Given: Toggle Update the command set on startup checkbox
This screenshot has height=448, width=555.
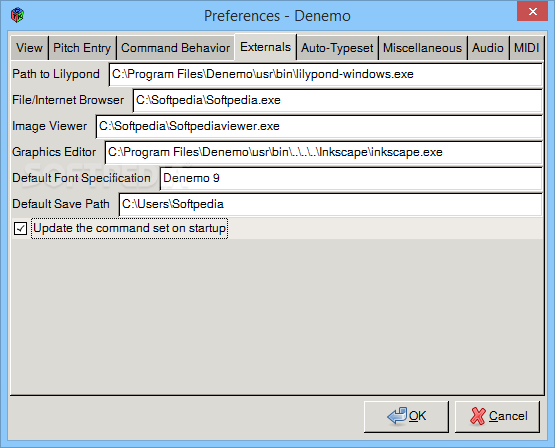Looking at the screenshot, I should [x=20, y=228].
